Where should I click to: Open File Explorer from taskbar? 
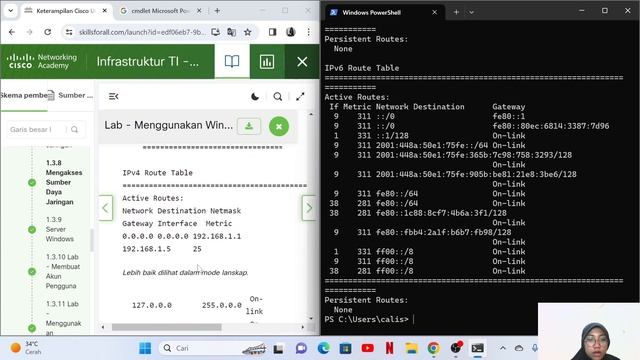tap(411, 348)
